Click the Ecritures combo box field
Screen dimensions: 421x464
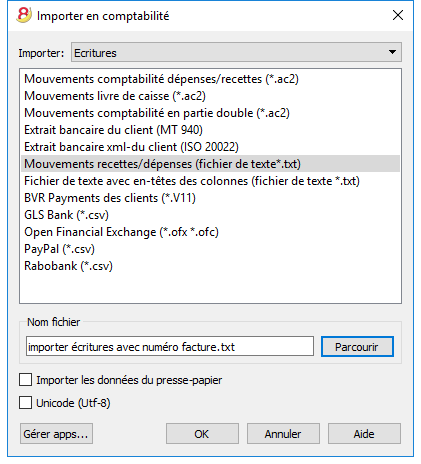click(x=236, y=52)
